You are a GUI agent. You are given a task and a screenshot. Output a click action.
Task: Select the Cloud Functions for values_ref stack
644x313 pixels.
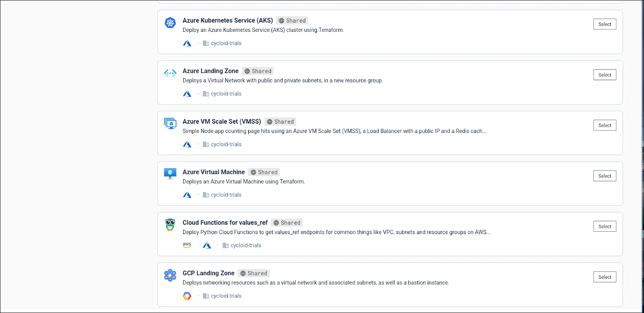tap(605, 226)
